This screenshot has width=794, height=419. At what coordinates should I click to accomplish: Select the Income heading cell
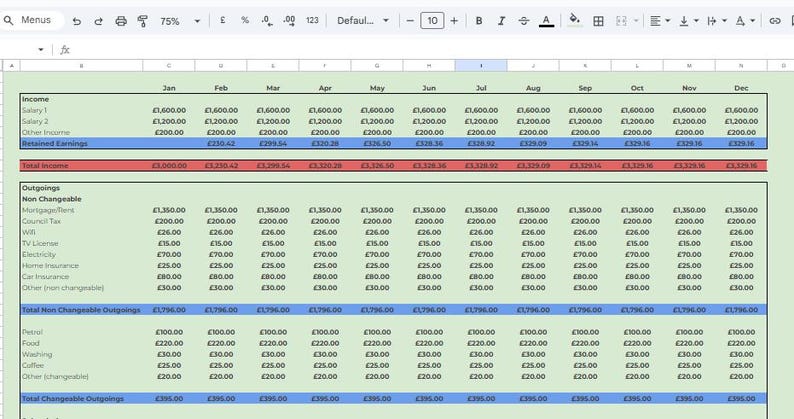click(x=82, y=99)
